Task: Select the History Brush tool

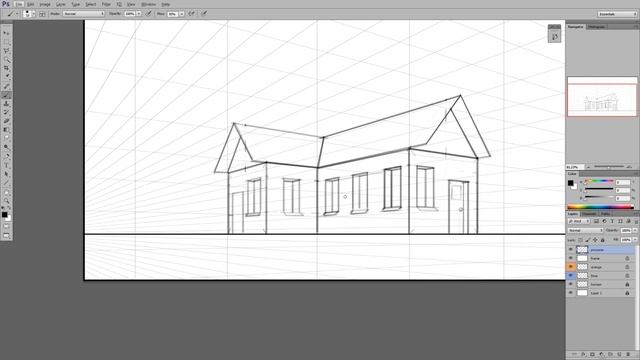Action: click(x=6, y=112)
